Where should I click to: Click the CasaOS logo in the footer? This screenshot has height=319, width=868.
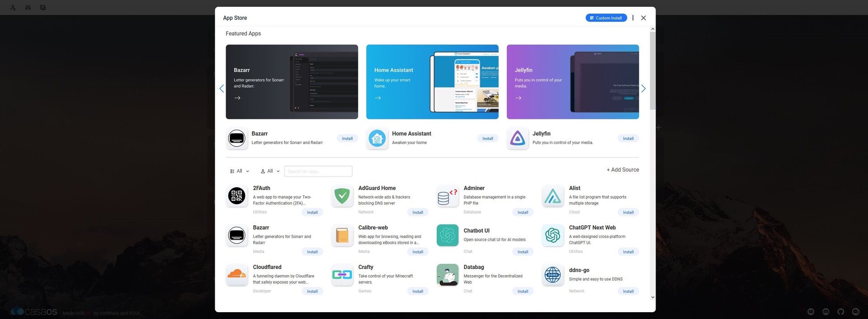click(x=34, y=312)
